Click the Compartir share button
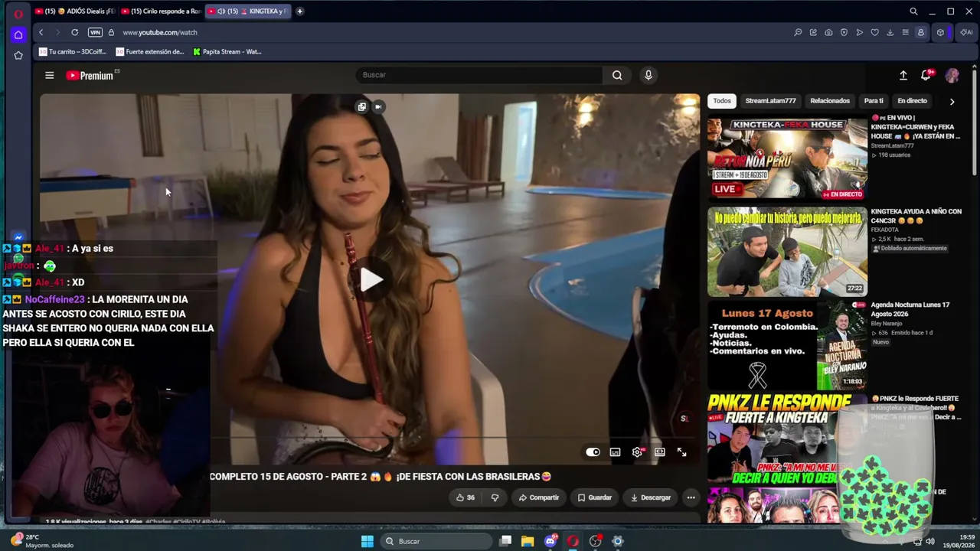This screenshot has width=980, height=551. (538, 497)
